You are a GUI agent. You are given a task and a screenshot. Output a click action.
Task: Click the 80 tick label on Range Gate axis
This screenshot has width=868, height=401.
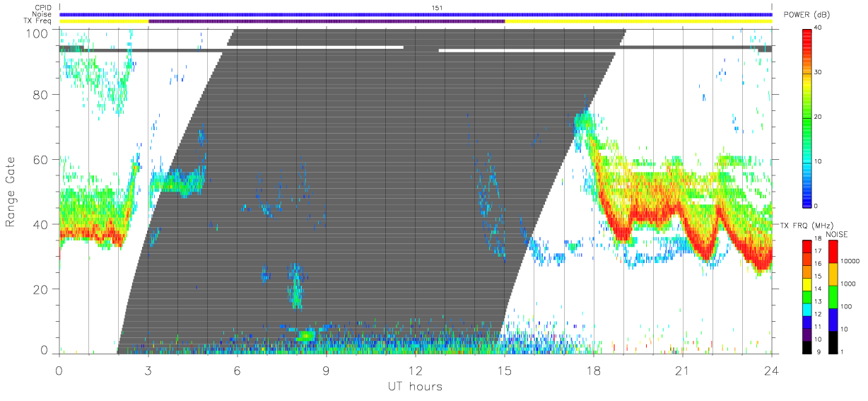click(x=40, y=95)
